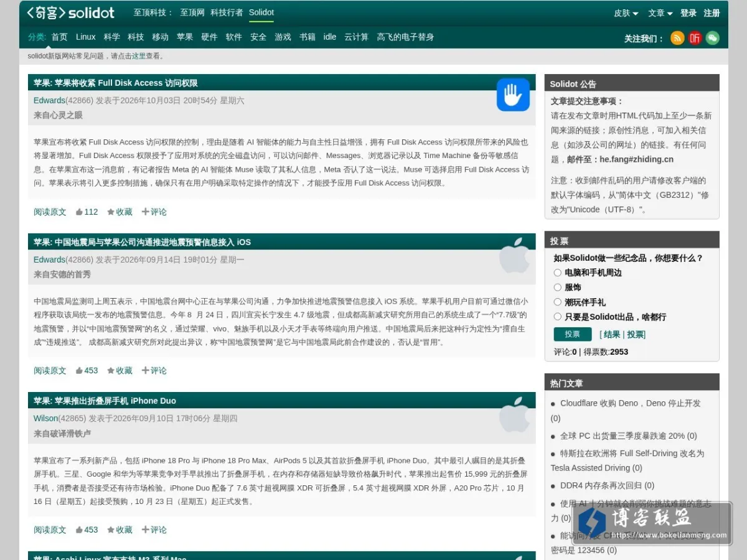Open the 科技 category
The width and height of the screenshot is (747, 560).
tap(136, 37)
